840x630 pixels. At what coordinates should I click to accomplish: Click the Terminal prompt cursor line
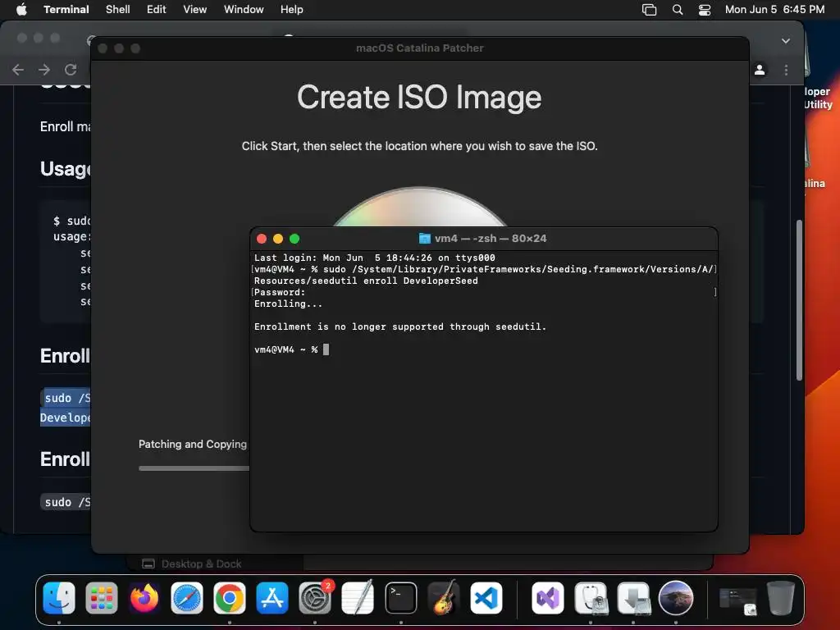point(292,349)
